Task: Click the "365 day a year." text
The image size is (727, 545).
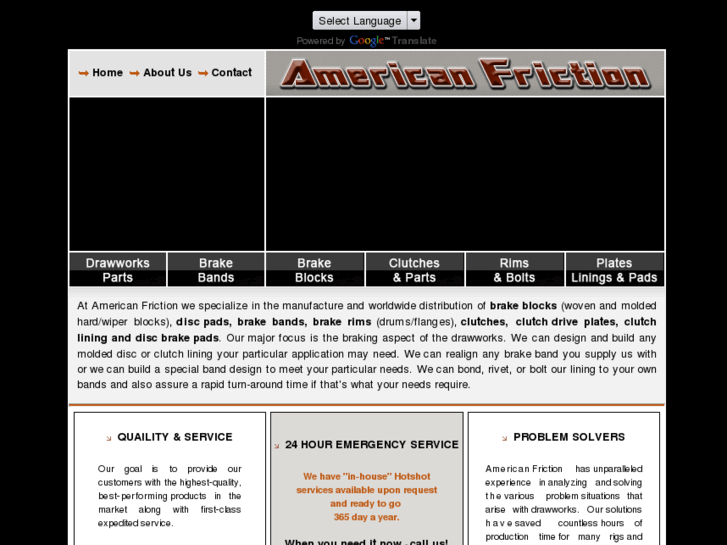Action: [366, 517]
